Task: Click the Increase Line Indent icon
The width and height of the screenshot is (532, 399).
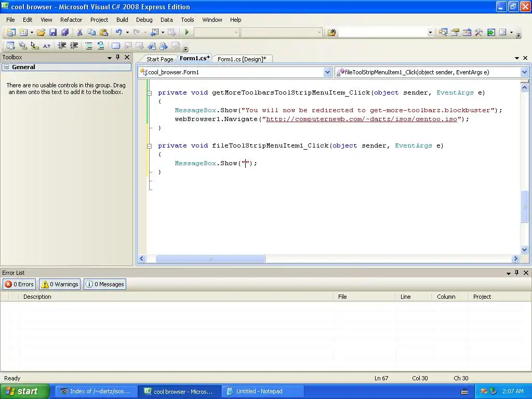Action: (x=74, y=46)
